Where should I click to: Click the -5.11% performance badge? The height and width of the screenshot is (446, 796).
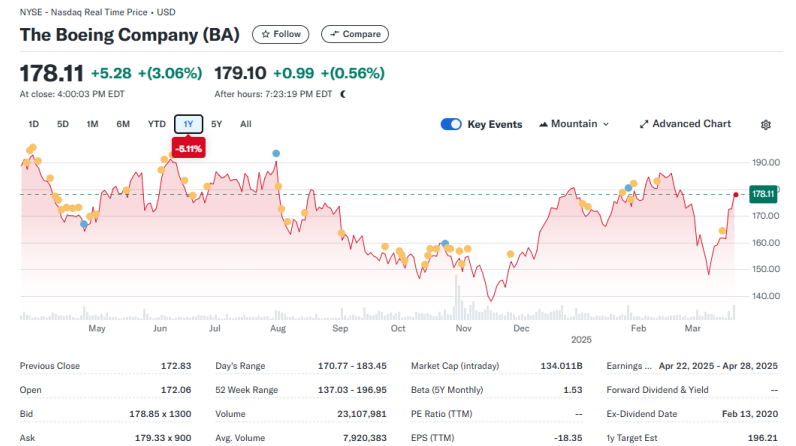(x=188, y=149)
